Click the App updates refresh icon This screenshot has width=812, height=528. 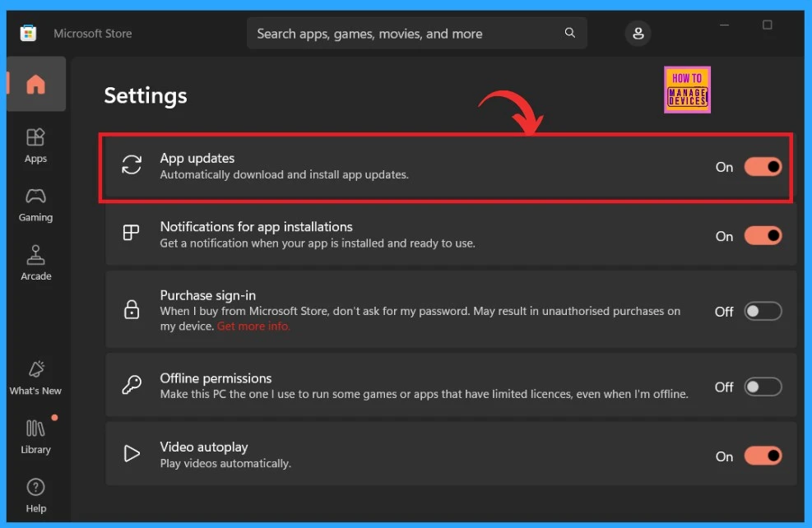[x=132, y=165]
